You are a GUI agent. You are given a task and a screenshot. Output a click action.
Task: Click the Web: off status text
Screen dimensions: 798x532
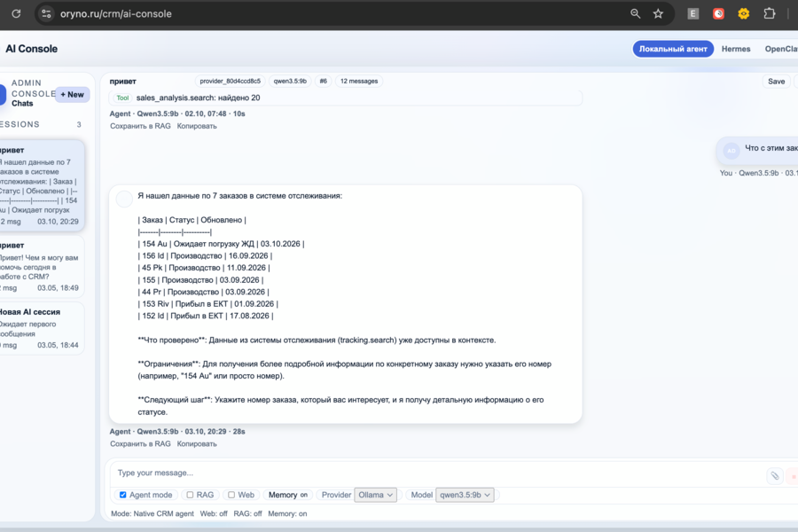214,513
